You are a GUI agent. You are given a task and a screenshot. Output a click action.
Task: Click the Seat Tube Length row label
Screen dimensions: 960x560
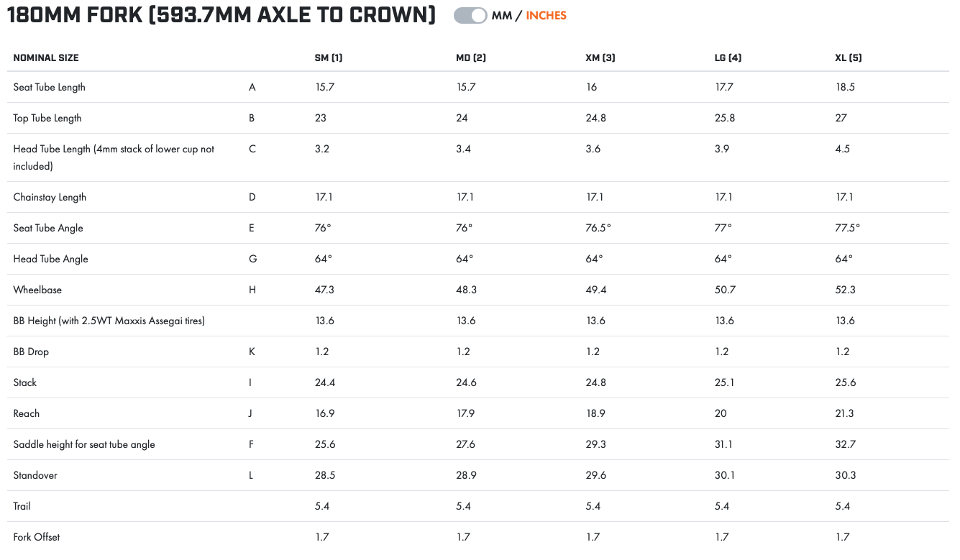tap(49, 87)
